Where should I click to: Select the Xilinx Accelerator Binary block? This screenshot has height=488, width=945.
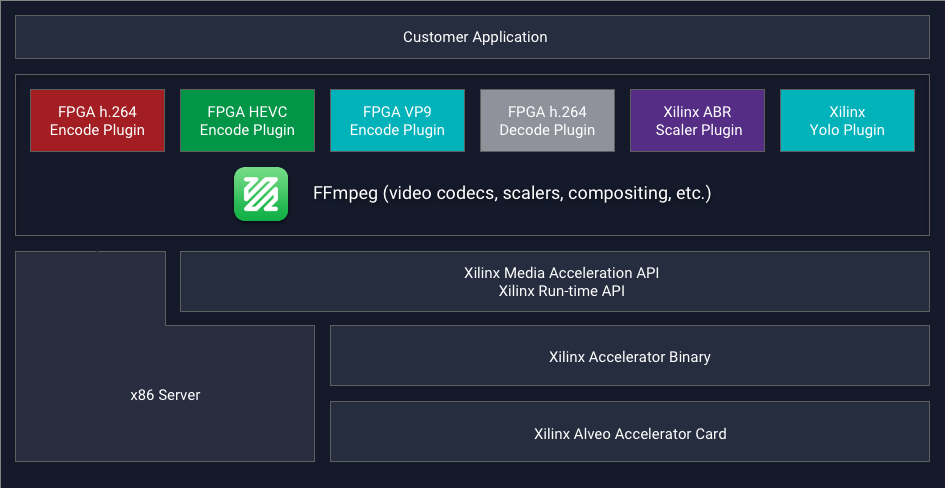tap(629, 356)
